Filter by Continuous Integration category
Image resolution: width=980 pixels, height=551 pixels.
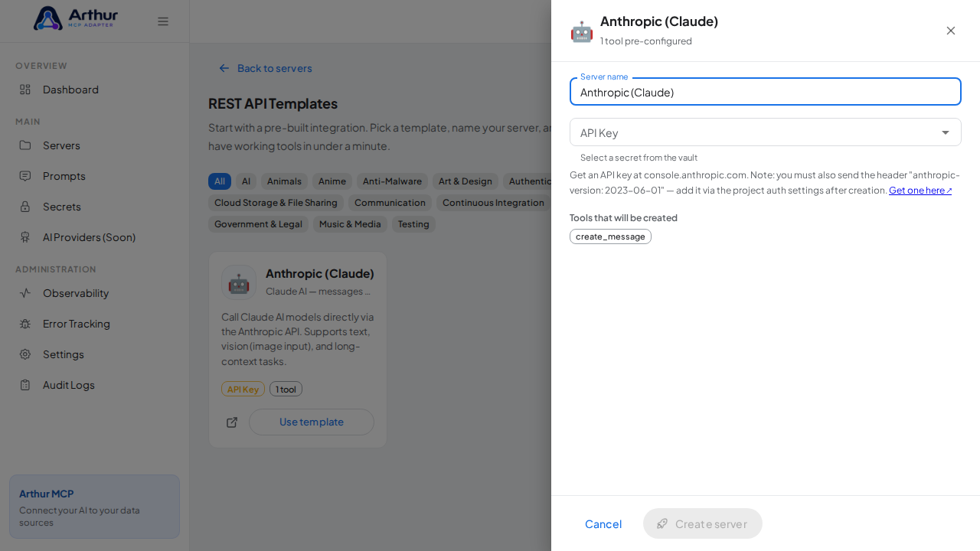(x=493, y=203)
